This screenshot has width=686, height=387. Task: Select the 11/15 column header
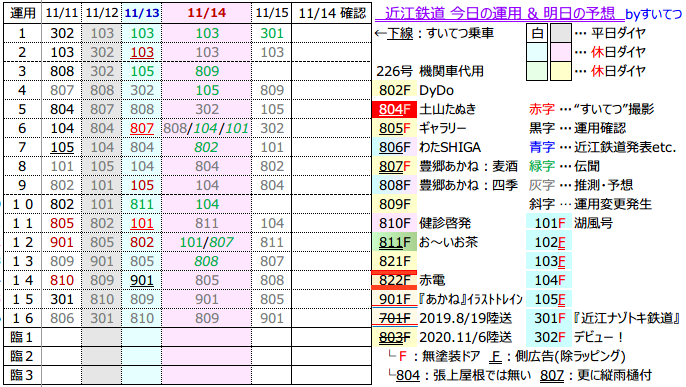tap(272, 13)
